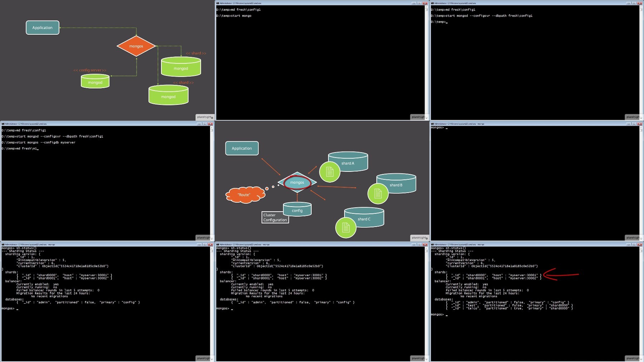Select the Cluster Configuration label box
The width and height of the screenshot is (644, 362).
[x=275, y=217]
